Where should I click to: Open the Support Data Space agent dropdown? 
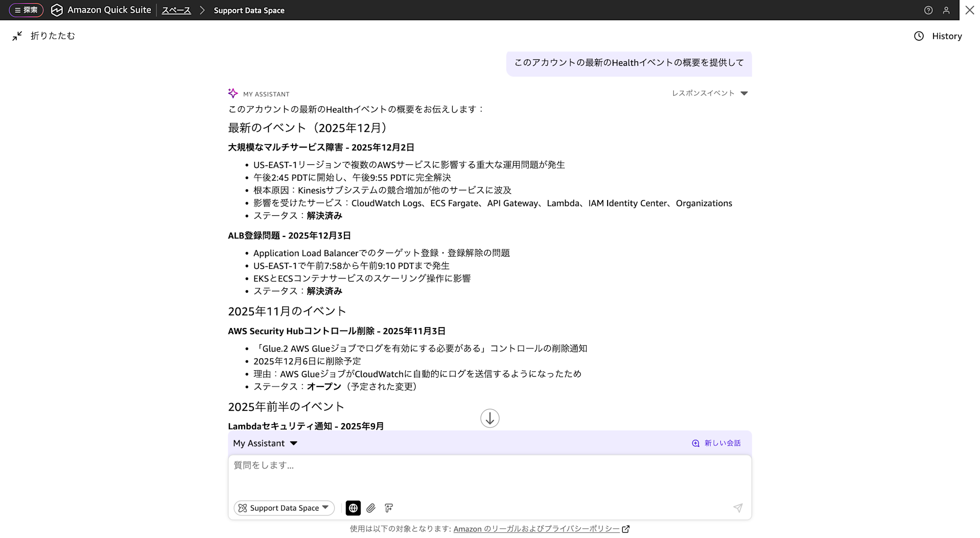pyautogui.click(x=283, y=508)
